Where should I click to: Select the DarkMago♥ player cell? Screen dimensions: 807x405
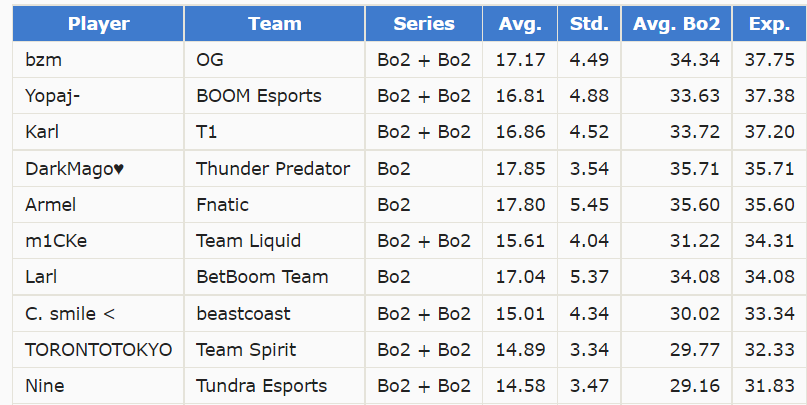point(75,169)
